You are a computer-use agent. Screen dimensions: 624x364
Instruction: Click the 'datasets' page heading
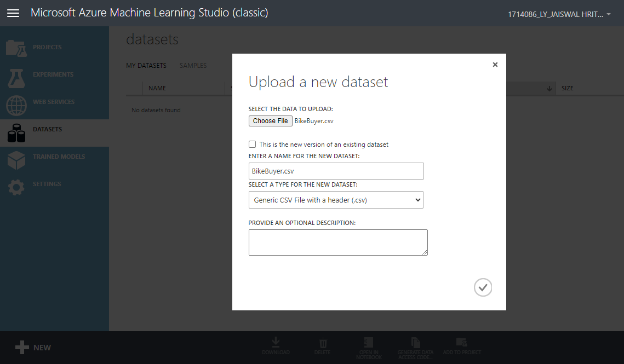click(x=152, y=39)
